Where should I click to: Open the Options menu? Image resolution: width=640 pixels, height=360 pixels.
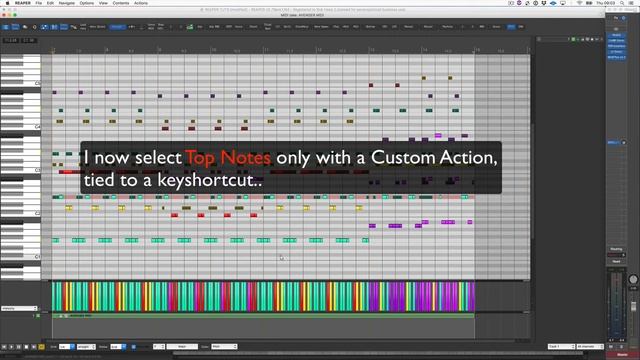coord(87,3)
